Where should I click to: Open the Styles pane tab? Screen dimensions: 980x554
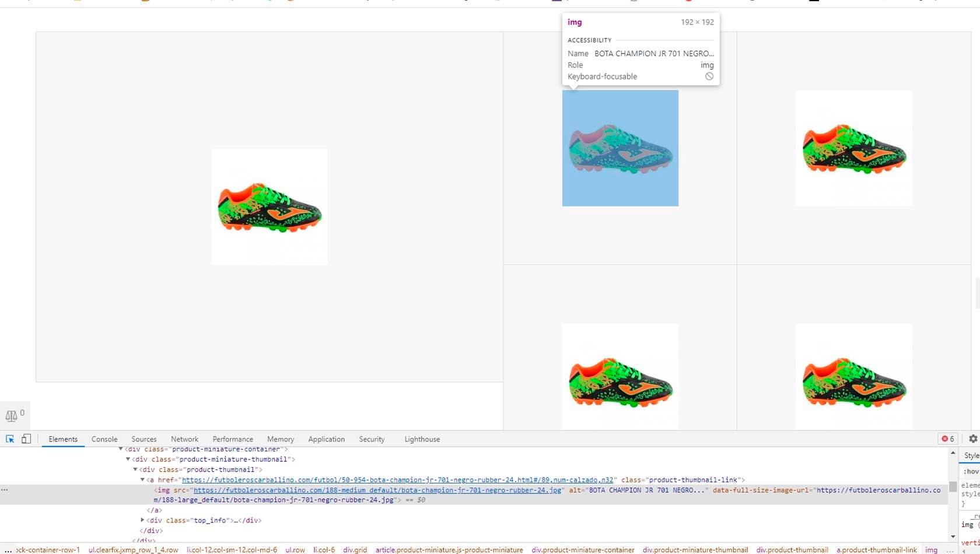click(x=972, y=455)
